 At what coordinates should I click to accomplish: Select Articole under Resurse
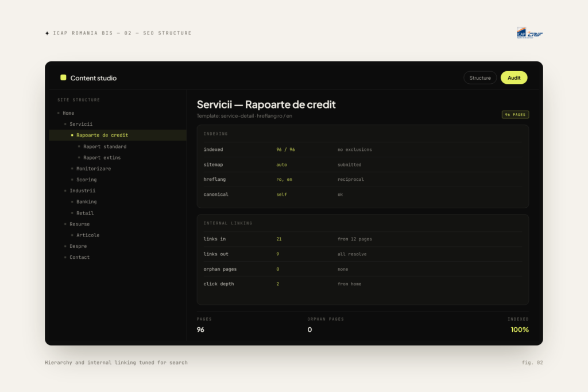coord(88,235)
